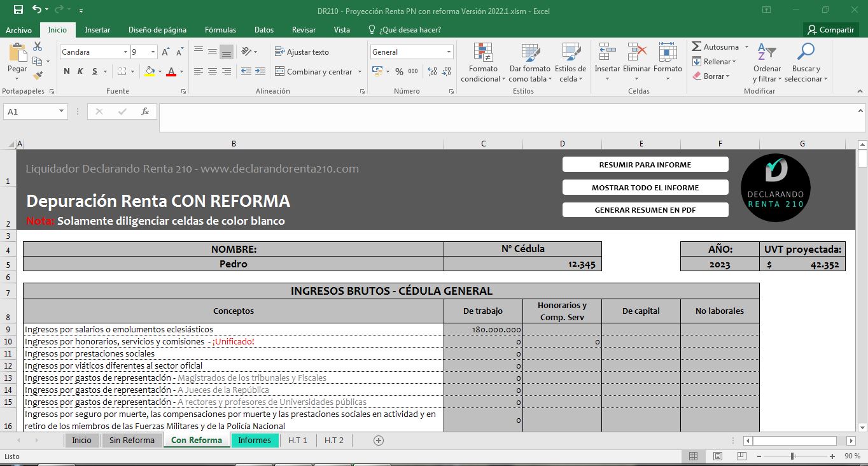Click the Undo arrow icon
Viewport: 868px width, 466px height.
click(36, 10)
